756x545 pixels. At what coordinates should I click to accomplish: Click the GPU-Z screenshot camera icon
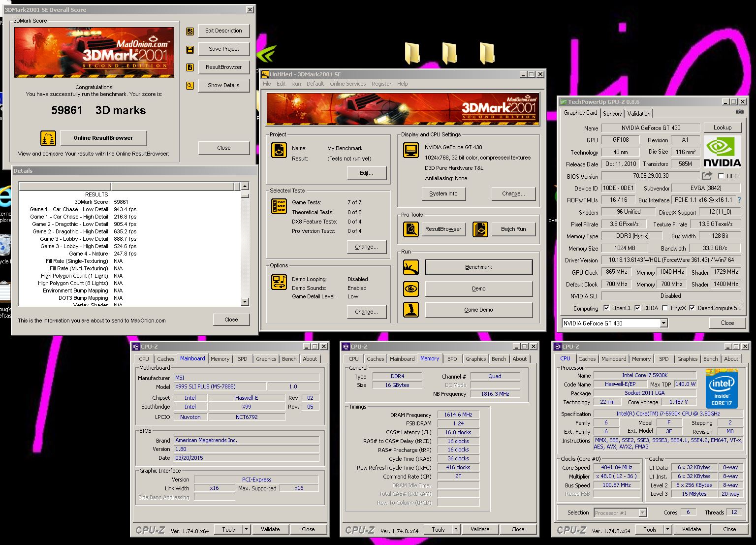739,112
